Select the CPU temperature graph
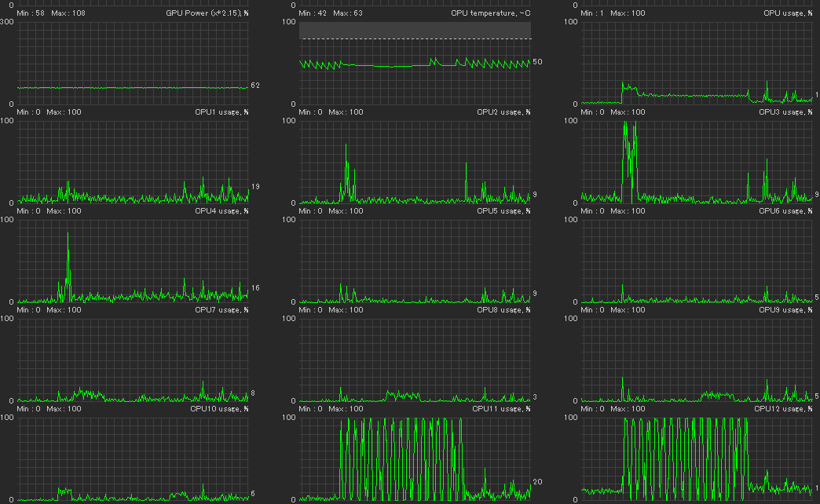Viewport: 820px width, 504px height. [x=415, y=63]
